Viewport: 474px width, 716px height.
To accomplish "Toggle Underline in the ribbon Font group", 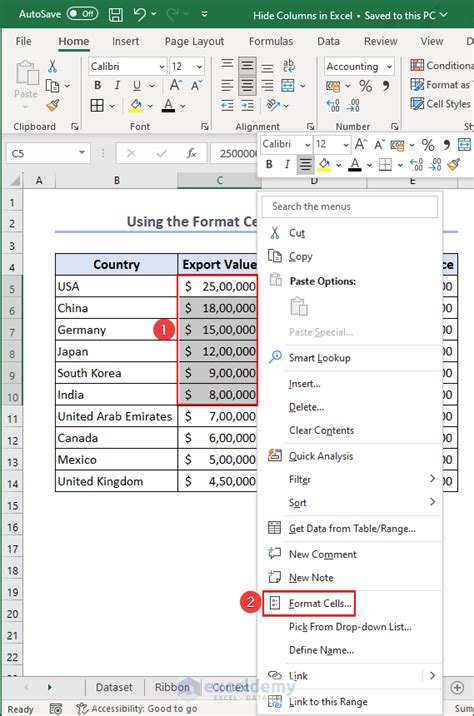I will click(x=137, y=85).
